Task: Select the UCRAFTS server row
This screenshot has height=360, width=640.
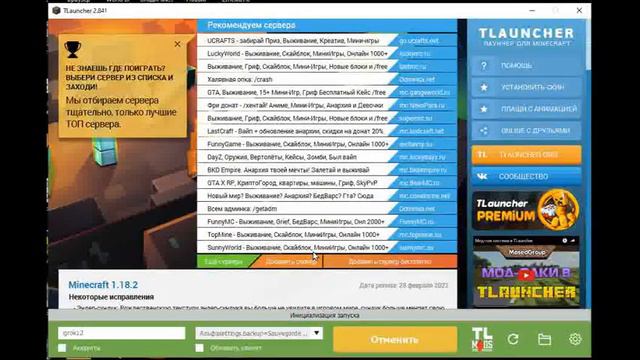Action: point(327,40)
